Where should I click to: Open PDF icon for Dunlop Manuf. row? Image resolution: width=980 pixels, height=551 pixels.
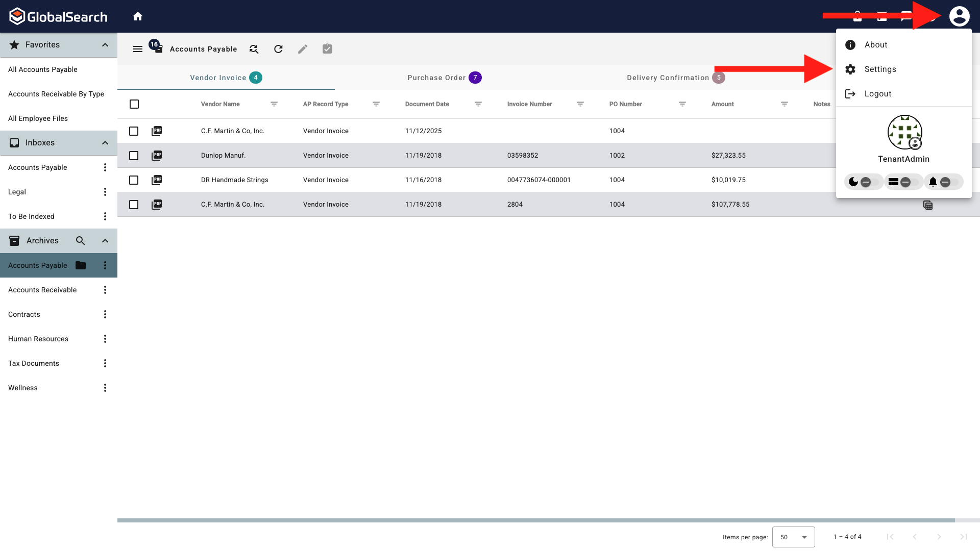click(x=157, y=155)
